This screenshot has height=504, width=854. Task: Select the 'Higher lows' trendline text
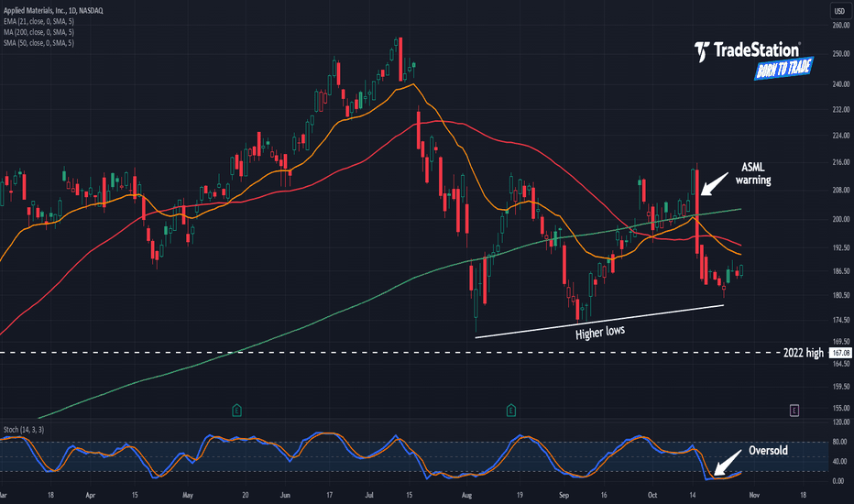pyautogui.click(x=600, y=332)
